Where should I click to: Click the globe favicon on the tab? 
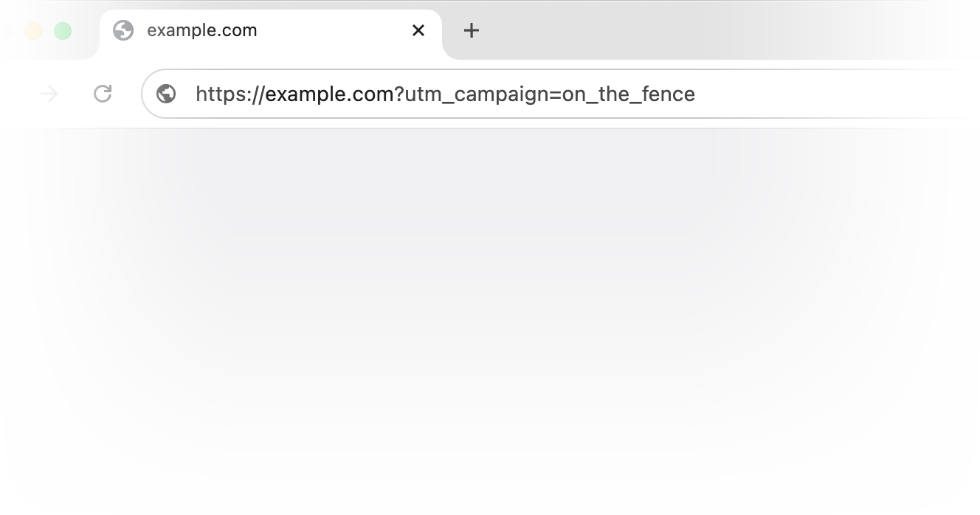click(123, 30)
